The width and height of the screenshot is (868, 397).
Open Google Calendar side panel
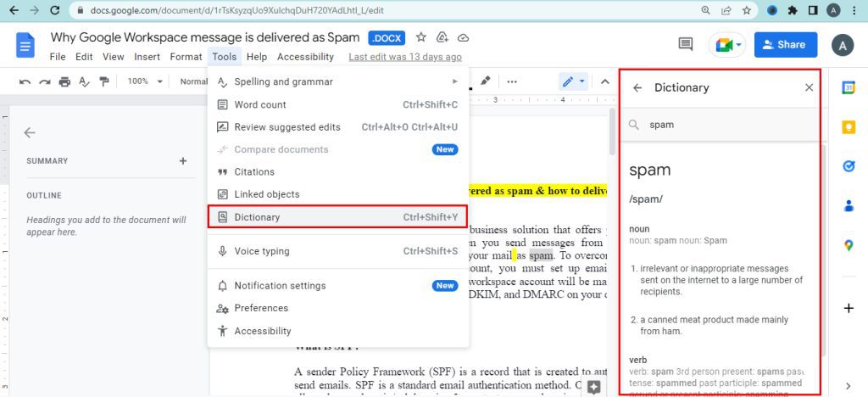pyautogui.click(x=849, y=87)
